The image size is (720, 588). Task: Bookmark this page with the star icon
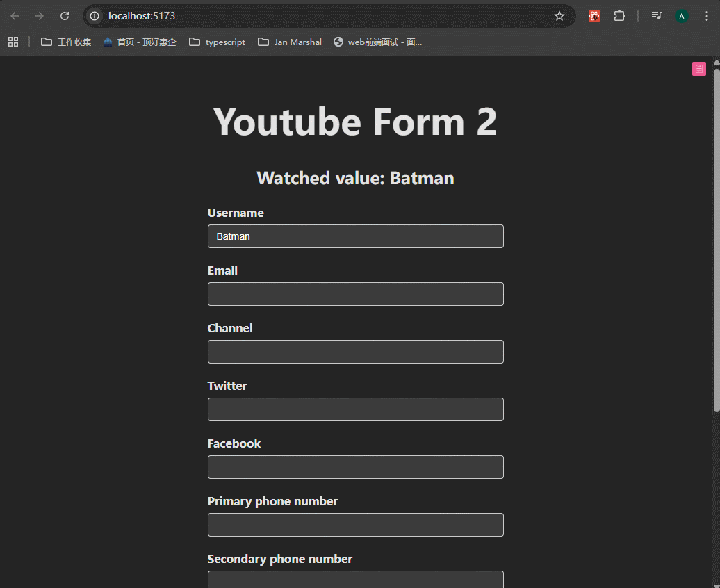click(559, 16)
